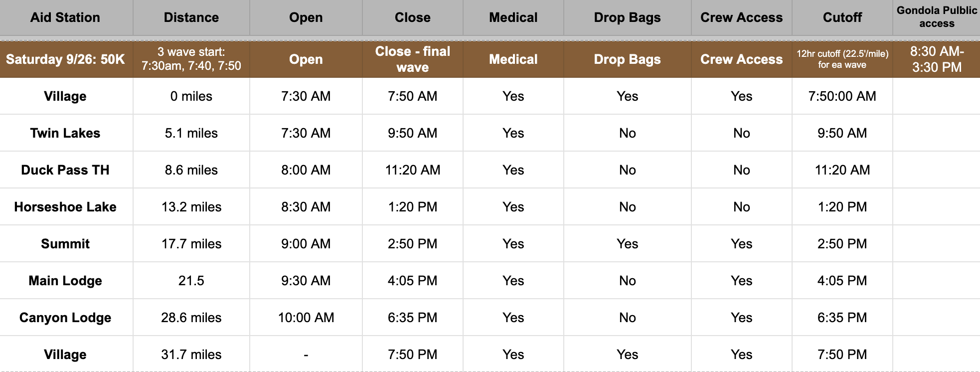Click the Gondola Public access header cell
This screenshot has width=980, height=372.
937,17
